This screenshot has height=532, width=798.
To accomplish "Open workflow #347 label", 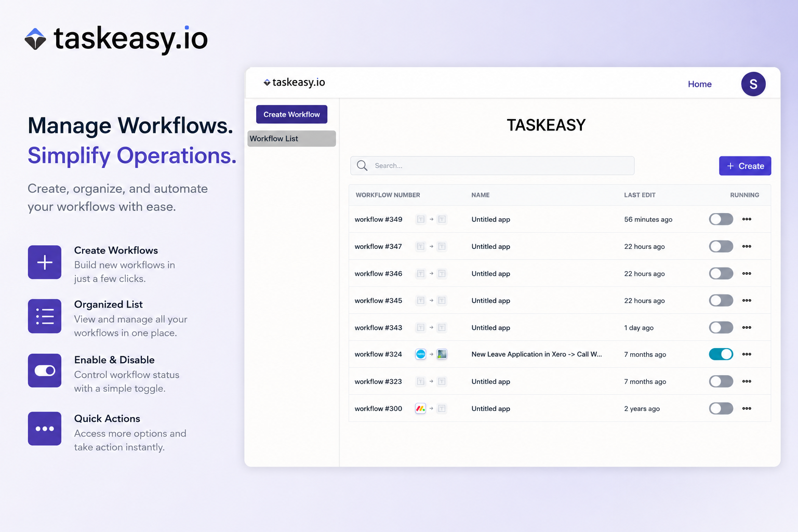I will point(378,246).
